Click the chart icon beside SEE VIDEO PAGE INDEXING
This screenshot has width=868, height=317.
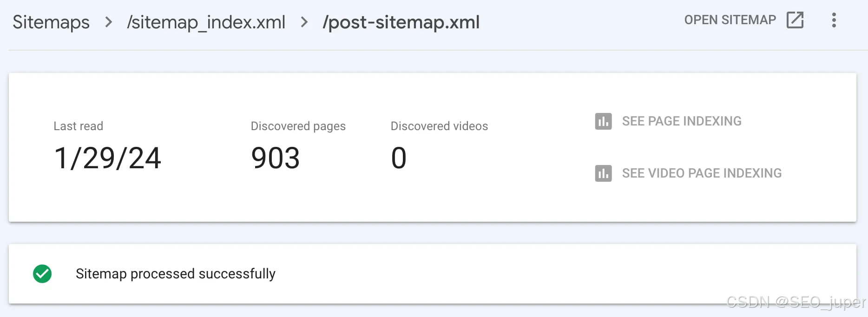click(603, 173)
